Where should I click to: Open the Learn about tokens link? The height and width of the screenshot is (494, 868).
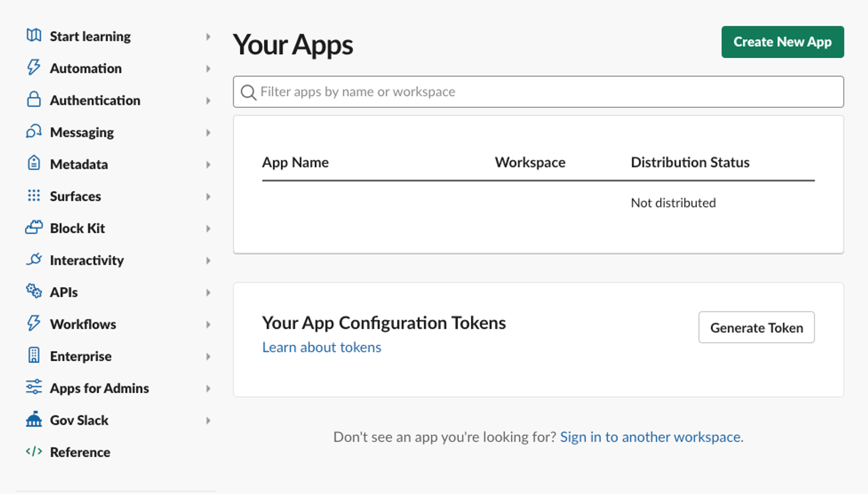(x=322, y=347)
